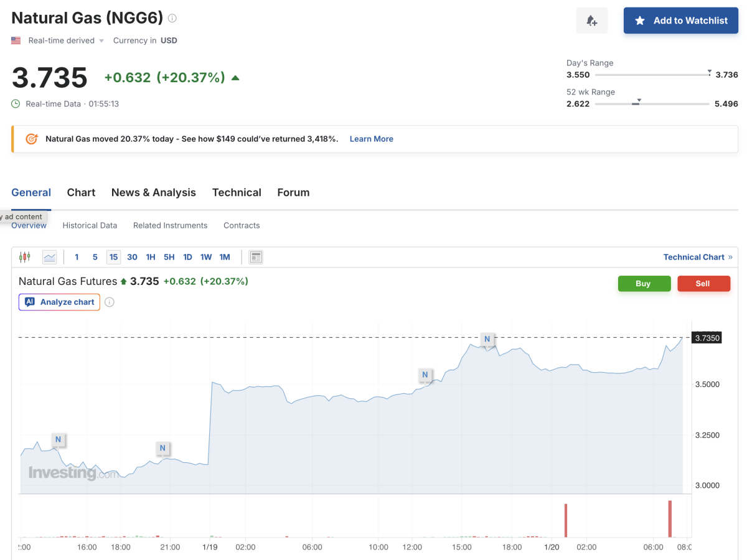Switch chart interval to 1D
This screenshot has width=747, height=560.
point(187,257)
